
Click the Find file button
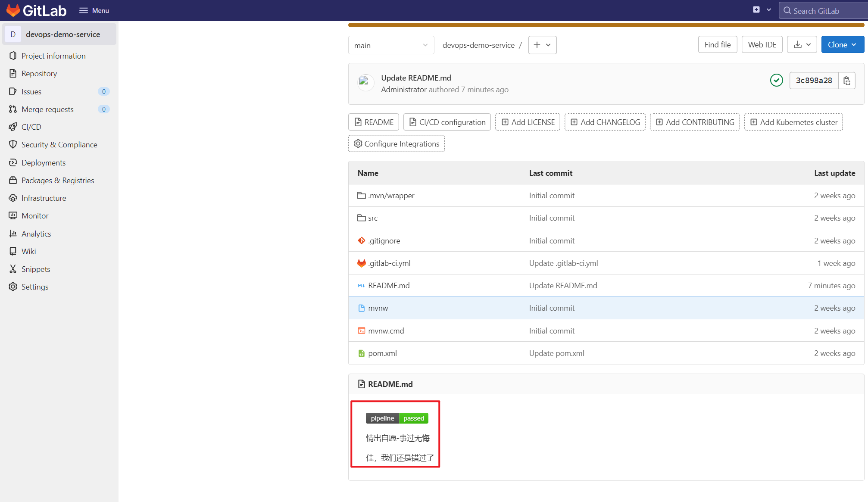717,45
